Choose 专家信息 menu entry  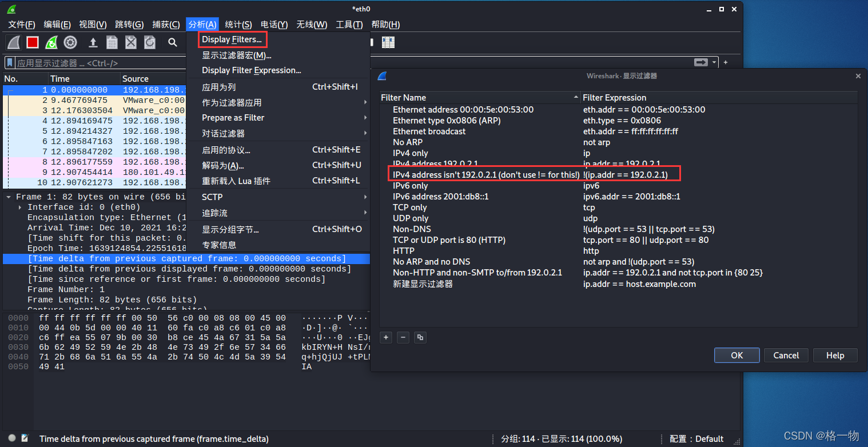pyautogui.click(x=278, y=245)
